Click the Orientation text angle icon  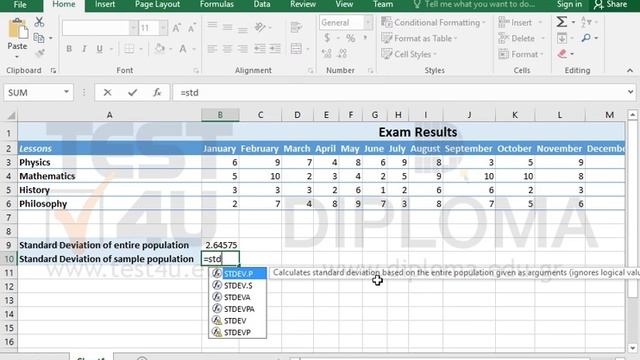click(x=260, y=27)
